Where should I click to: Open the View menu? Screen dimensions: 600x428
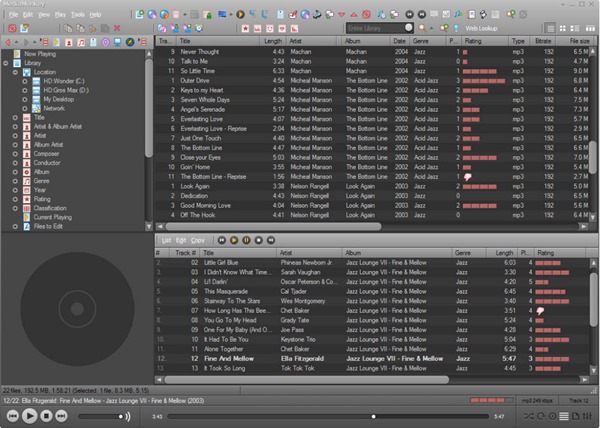point(44,15)
